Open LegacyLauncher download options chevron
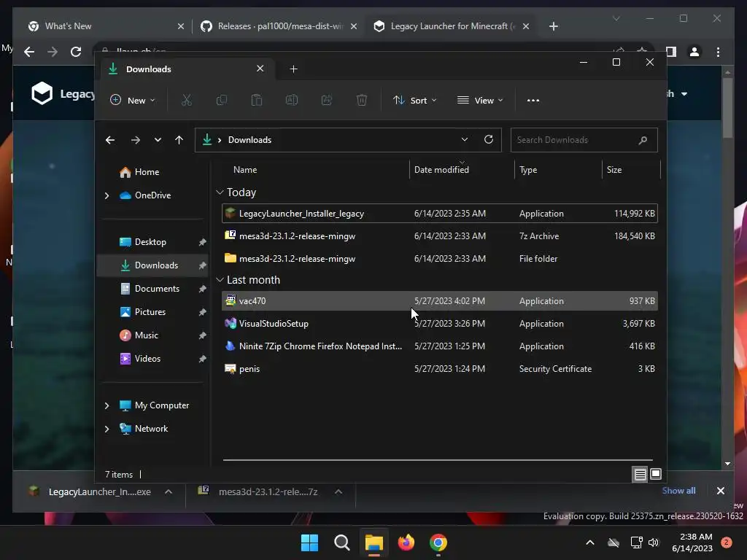Viewport: 747px width, 560px height. [x=169, y=492]
